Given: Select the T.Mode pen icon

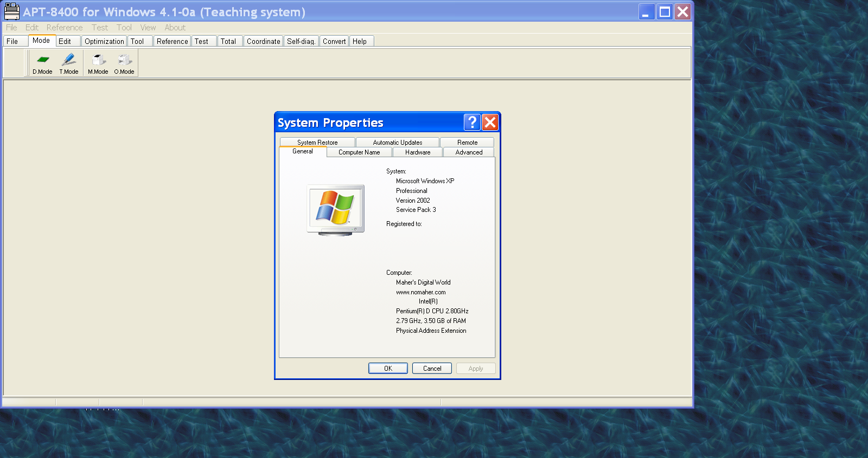Looking at the screenshot, I should point(69,63).
